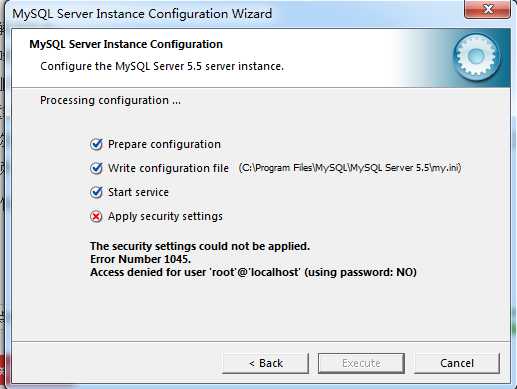
Task: Select the Apply security settings step label
Action: (165, 217)
